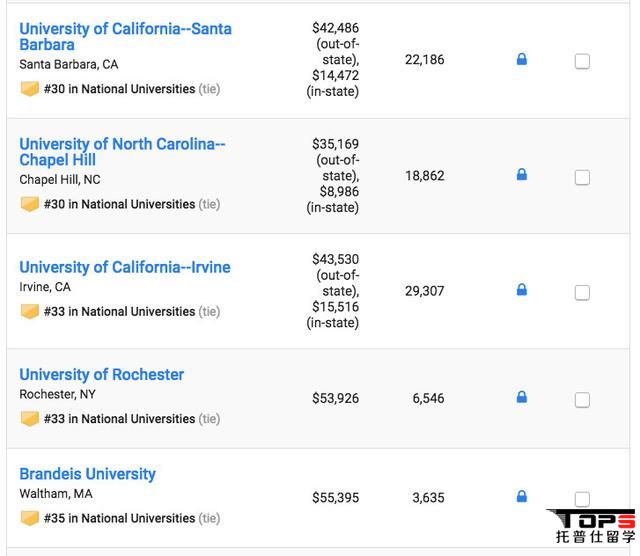Viewport: 640px width, 556px height.
Task: Click the lock icon for UC Santa Barbara
Action: click(x=522, y=59)
